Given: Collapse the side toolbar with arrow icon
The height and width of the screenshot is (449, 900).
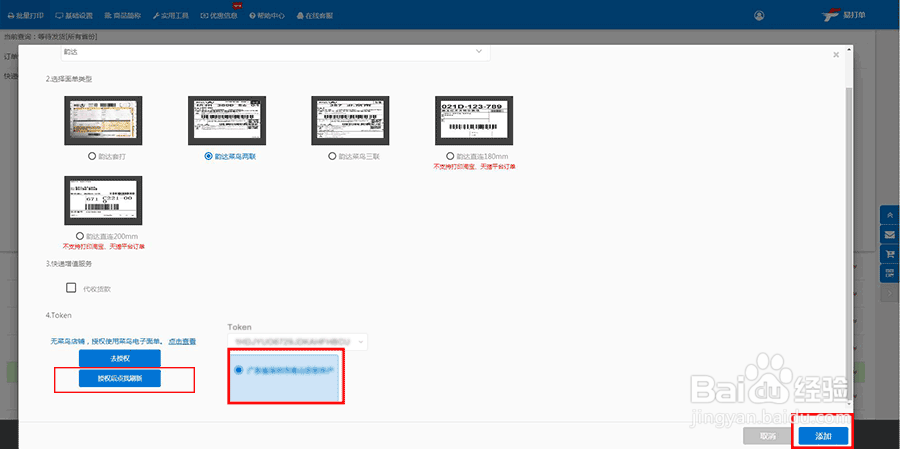Looking at the screenshot, I should (890, 293).
